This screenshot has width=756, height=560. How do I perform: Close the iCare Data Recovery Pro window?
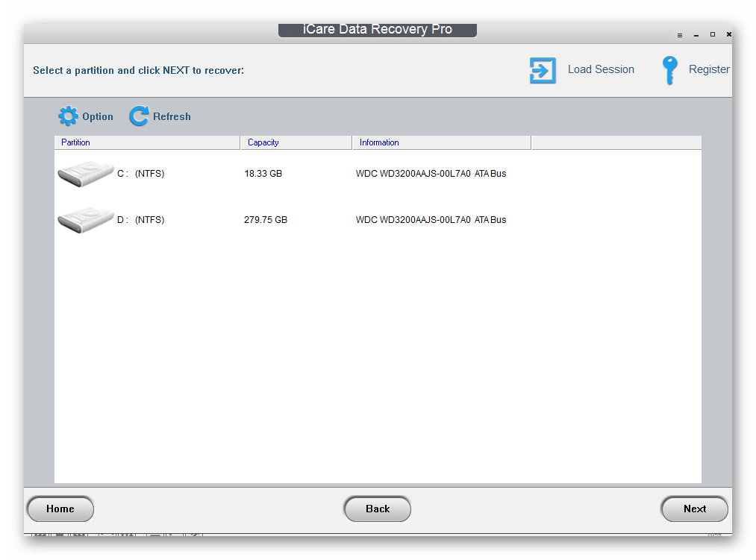point(729,34)
